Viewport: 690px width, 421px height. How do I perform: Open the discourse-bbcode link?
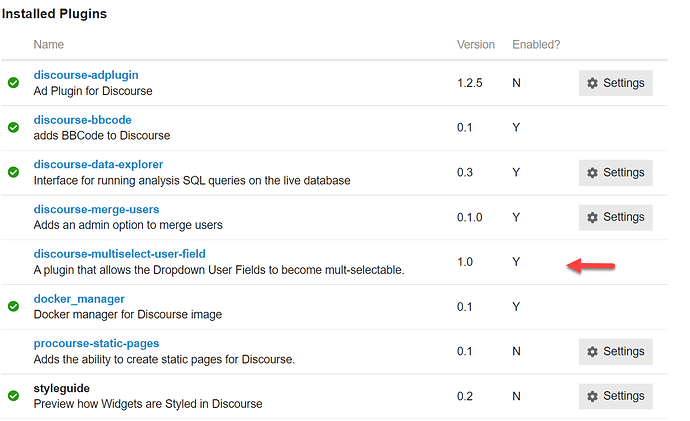click(x=82, y=120)
